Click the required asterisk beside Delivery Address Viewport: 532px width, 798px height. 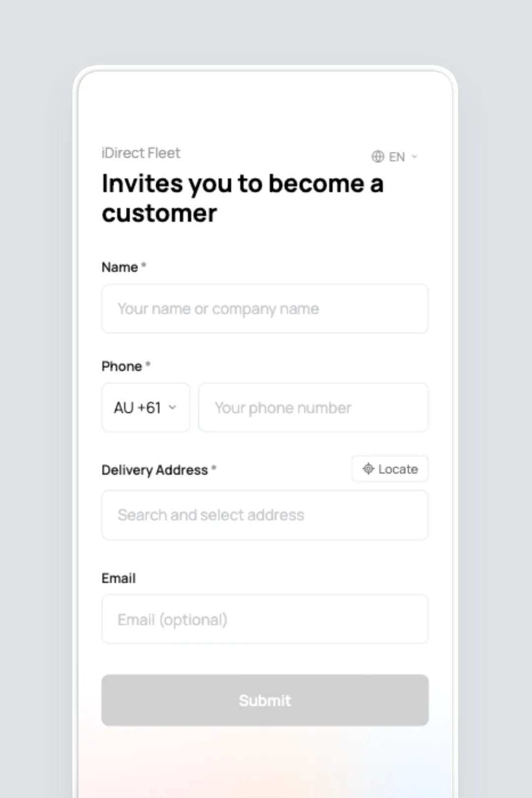coord(214,468)
